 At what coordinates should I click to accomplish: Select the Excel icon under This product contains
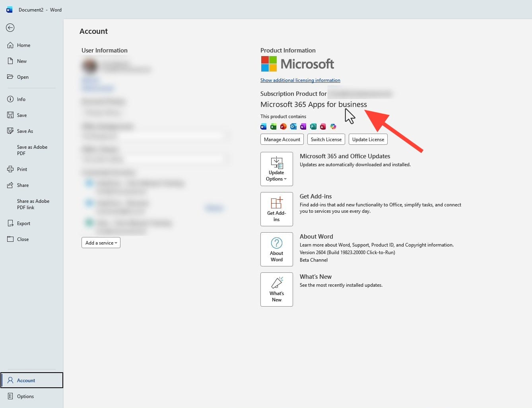(274, 126)
